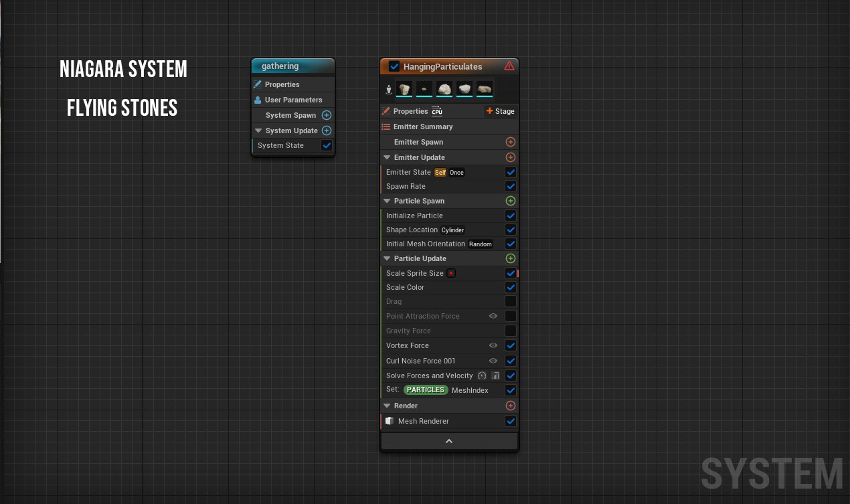Toggle Curl Noise Force 001 eye icon
The image size is (850, 504).
point(493,361)
